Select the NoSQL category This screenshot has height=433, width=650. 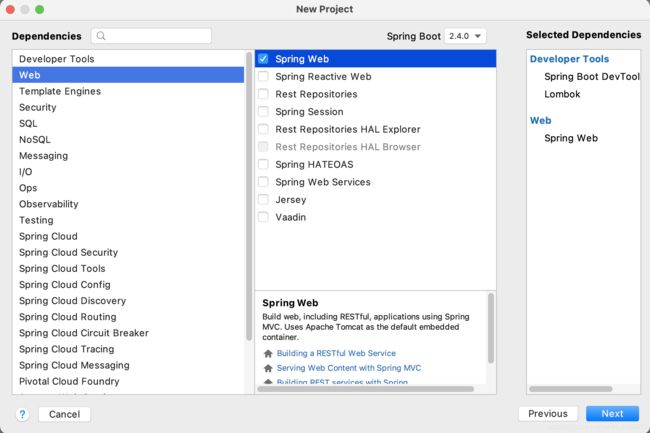click(x=128, y=140)
